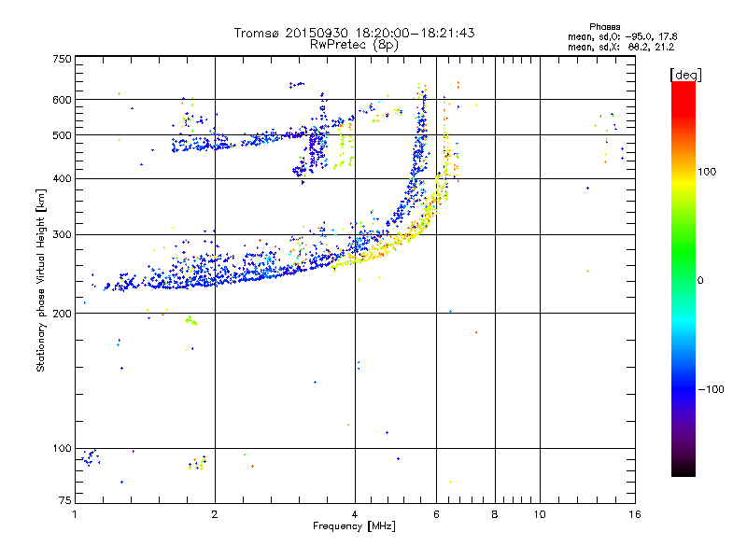Click the frequency-axis tick label '16'
747x560 pixels.
(635, 514)
